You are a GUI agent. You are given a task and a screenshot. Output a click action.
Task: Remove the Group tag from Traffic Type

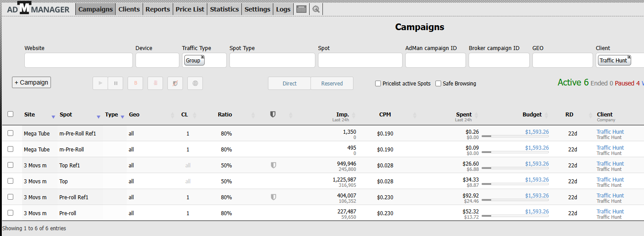pos(202,57)
